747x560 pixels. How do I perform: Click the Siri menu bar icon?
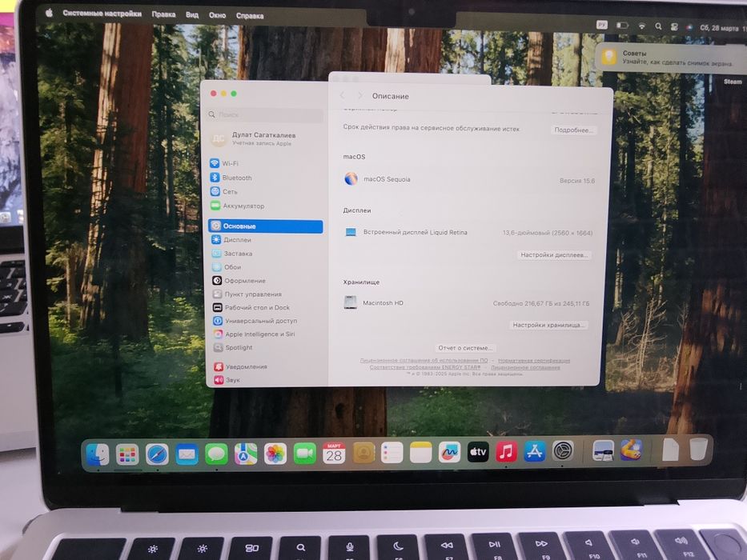[689, 28]
